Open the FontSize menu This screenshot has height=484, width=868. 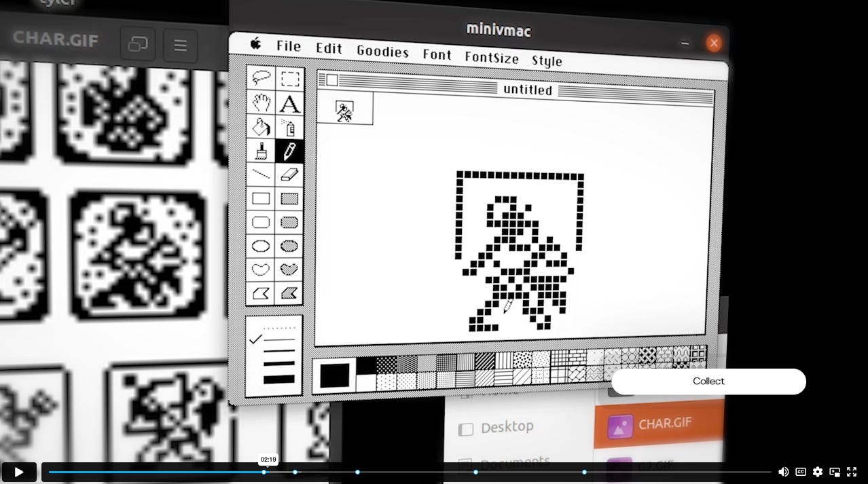point(492,57)
